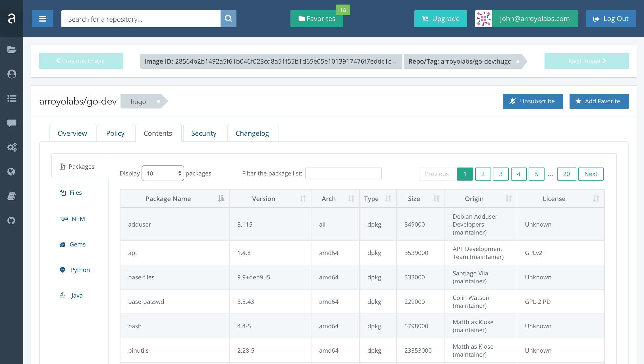
Task: Click the Add Favorite button
Action: (x=599, y=101)
